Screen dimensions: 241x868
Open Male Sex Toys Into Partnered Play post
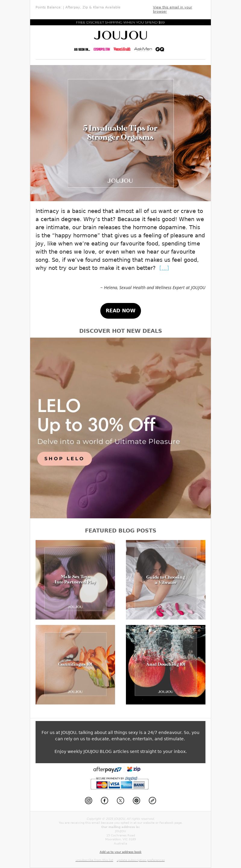tap(75, 579)
